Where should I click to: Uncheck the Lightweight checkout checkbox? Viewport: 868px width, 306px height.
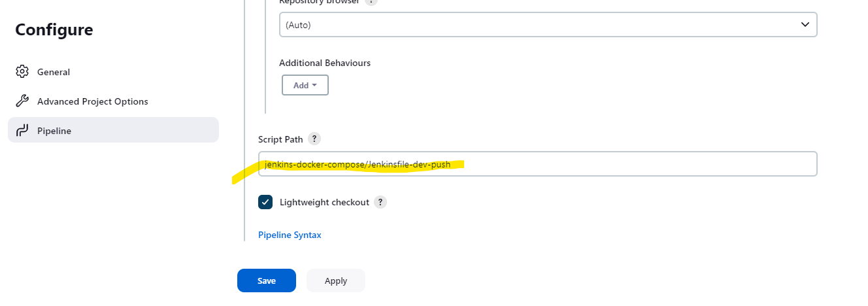[x=265, y=202]
